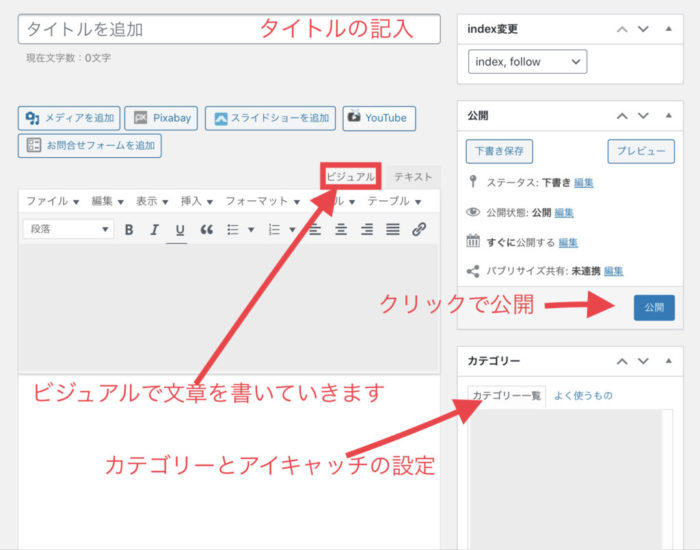This screenshot has height=550, width=700.
Task: Move カテゴリー panel up
Action: tap(622, 361)
